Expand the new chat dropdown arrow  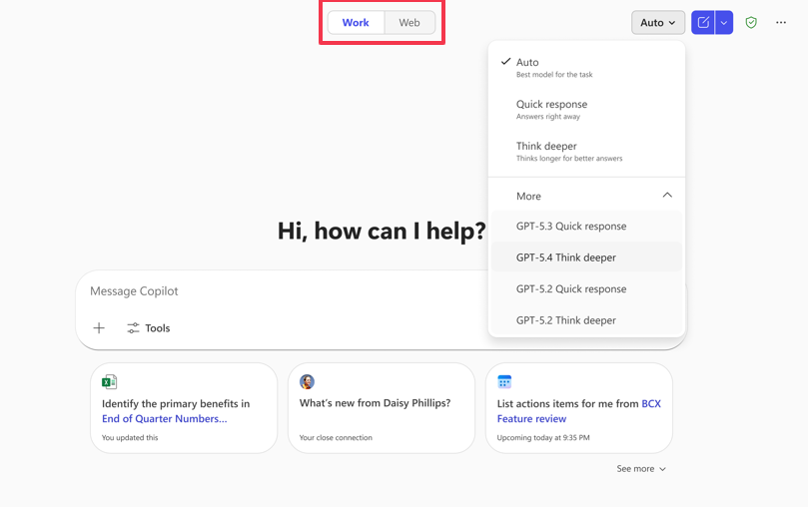point(724,22)
